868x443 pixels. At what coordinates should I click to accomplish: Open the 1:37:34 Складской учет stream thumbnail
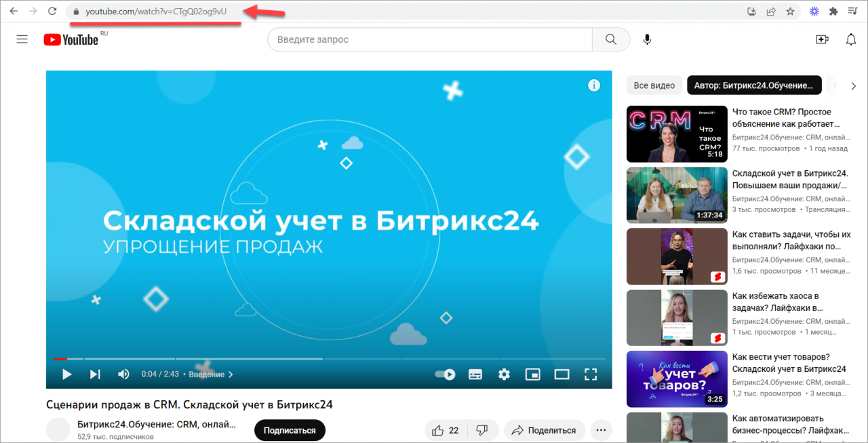click(x=677, y=195)
